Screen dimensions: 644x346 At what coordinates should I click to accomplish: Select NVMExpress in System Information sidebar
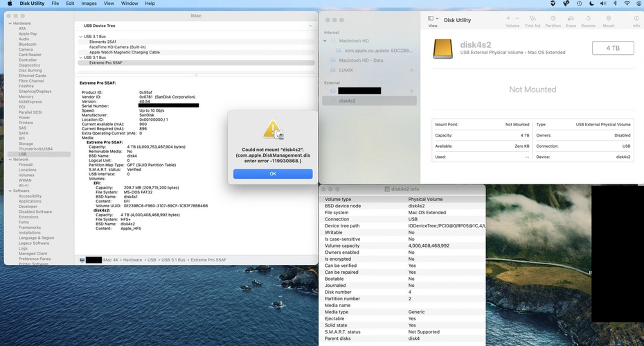(x=30, y=102)
